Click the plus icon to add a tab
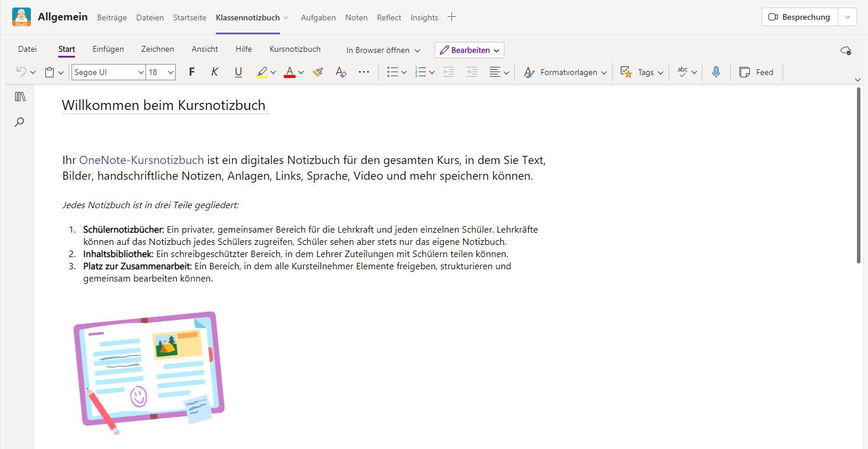Viewport: 868px width, 449px height. click(451, 17)
